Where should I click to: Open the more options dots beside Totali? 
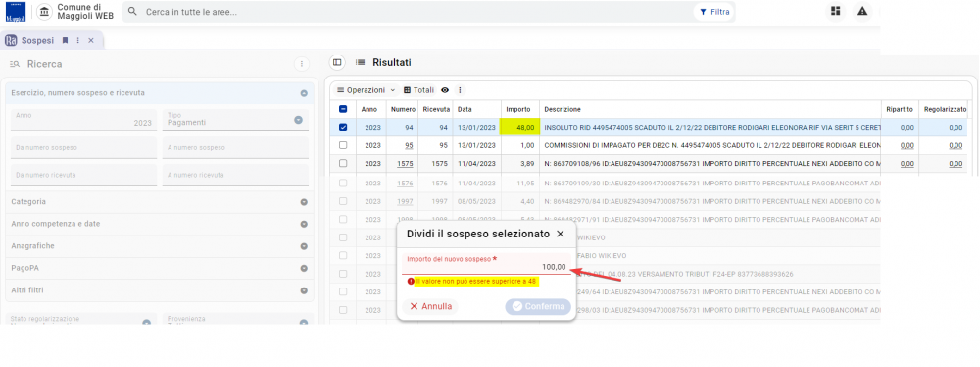pyautogui.click(x=460, y=90)
